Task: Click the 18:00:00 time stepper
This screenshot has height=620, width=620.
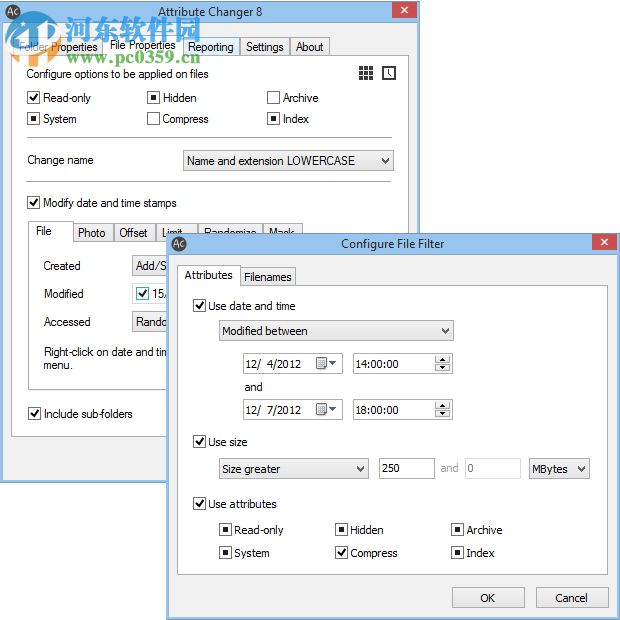Action: coord(442,409)
